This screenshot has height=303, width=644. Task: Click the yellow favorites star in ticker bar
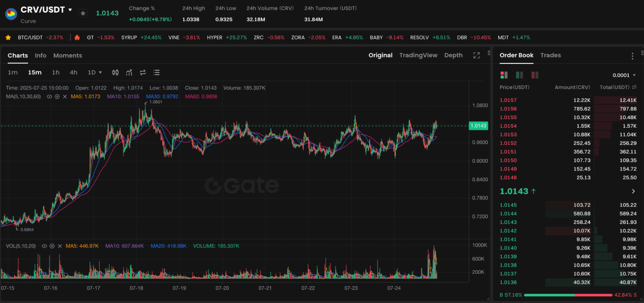click(x=8, y=38)
